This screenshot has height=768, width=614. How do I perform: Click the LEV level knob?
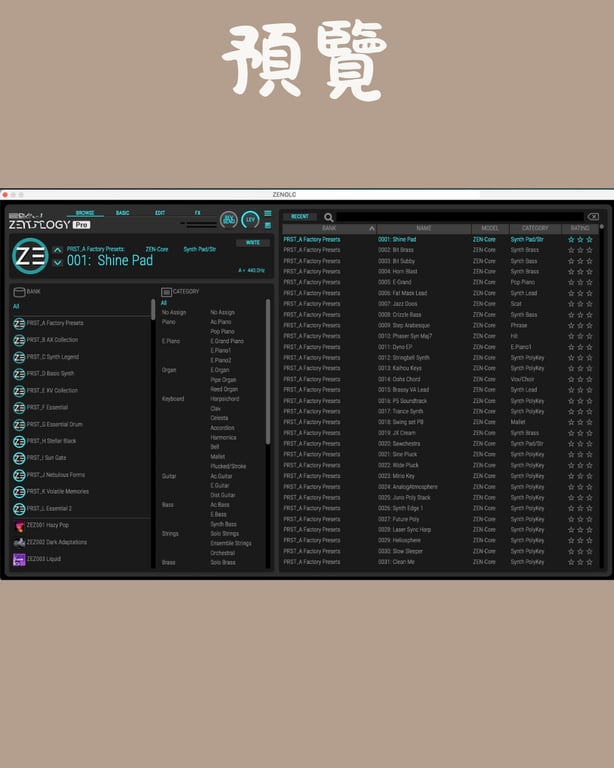point(250,219)
